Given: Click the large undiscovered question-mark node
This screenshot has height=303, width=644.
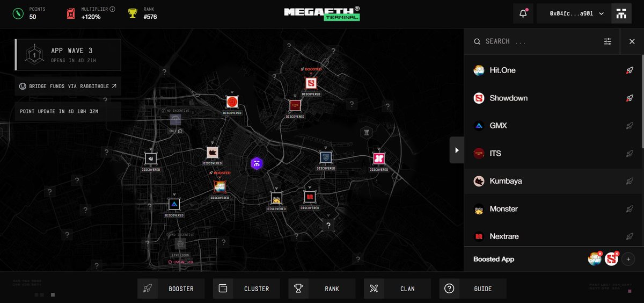Looking at the screenshot, I should pyautogui.click(x=328, y=225).
